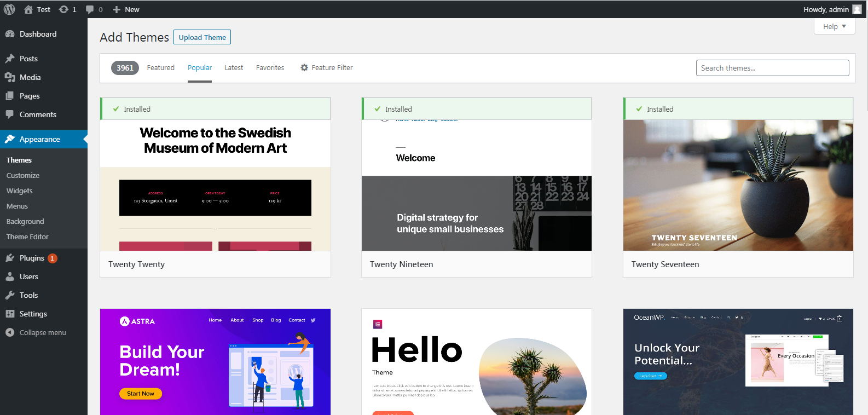Open the OceanWP theme thumbnail
Screen dimensions: 868x415
[738, 362]
